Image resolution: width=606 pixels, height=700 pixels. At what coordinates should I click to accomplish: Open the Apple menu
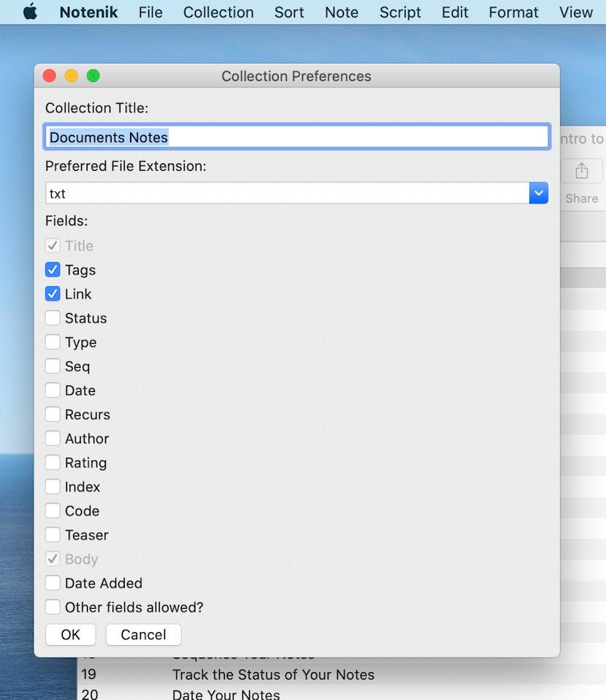[x=30, y=12]
